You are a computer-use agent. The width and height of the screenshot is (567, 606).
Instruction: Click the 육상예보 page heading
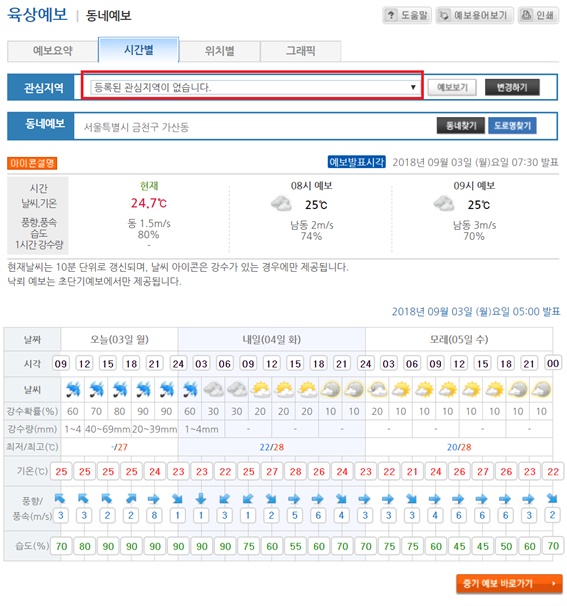[x=37, y=15]
